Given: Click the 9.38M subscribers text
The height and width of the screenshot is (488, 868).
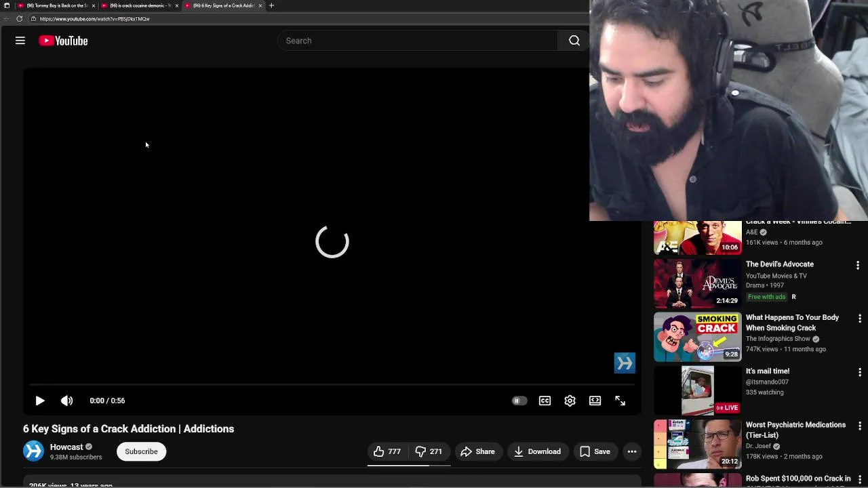Looking at the screenshot, I should pos(76,457).
